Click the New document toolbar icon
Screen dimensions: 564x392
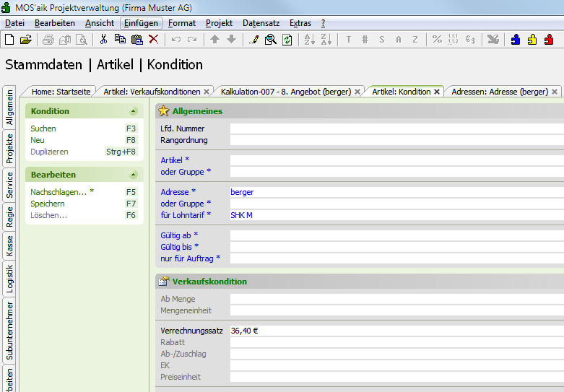[x=9, y=39]
